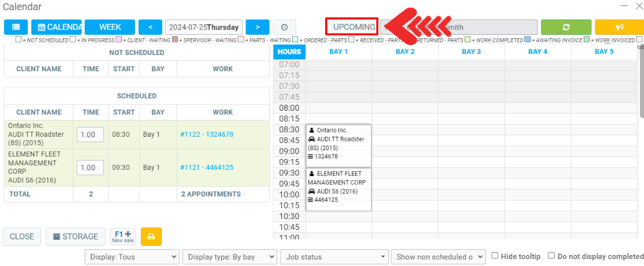The width and height of the screenshot is (644, 266).
Task: Open the Job status dropdown
Action: pos(334,257)
